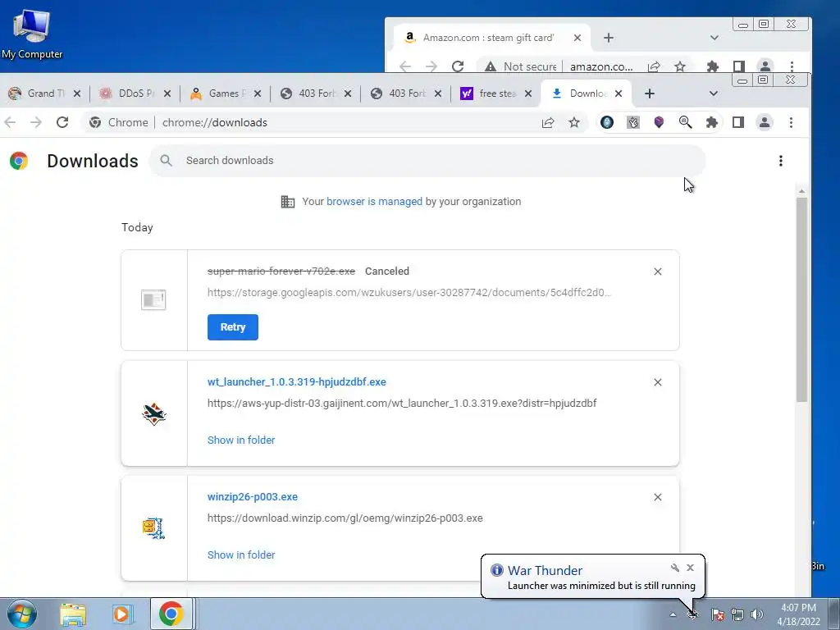Click the War Thunder tray icon
The image size is (840, 630).
[692, 614]
